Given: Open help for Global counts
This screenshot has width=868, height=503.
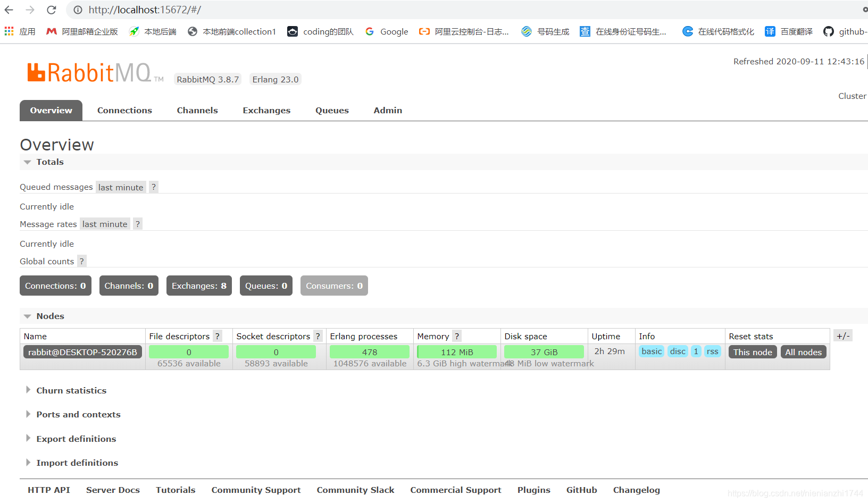Looking at the screenshot, I should (81, 261).
